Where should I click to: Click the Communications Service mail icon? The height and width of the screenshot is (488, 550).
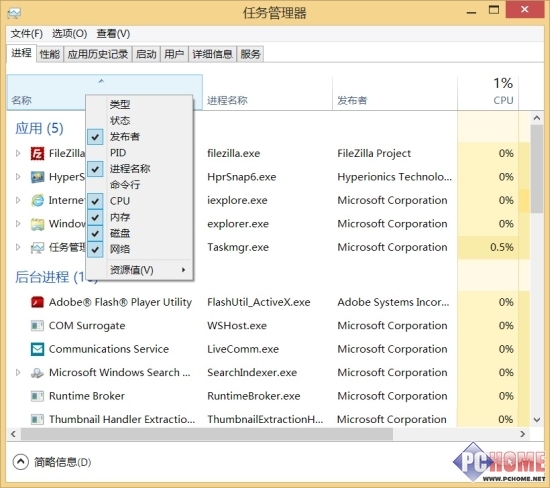[x=37, y=349]
